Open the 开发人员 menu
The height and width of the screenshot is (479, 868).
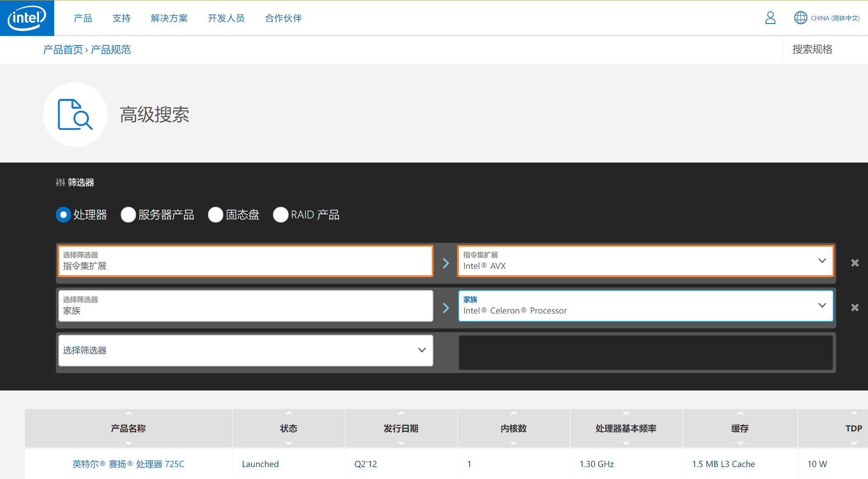(226, 18)
